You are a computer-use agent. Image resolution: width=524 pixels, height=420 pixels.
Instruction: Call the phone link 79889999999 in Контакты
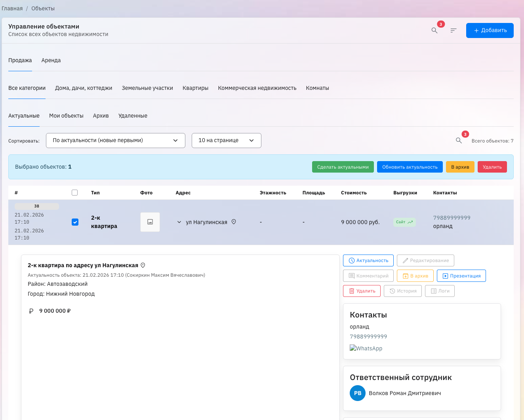(x=368, y=337)
